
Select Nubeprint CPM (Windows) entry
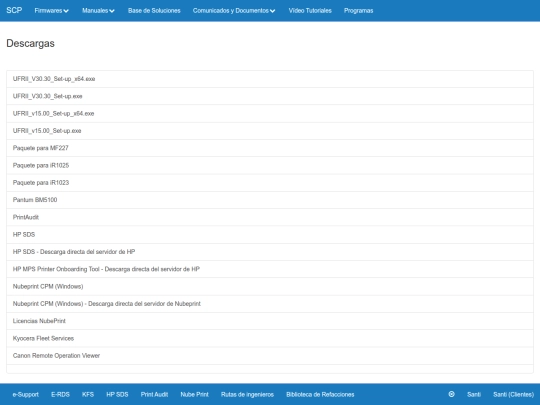270,287
